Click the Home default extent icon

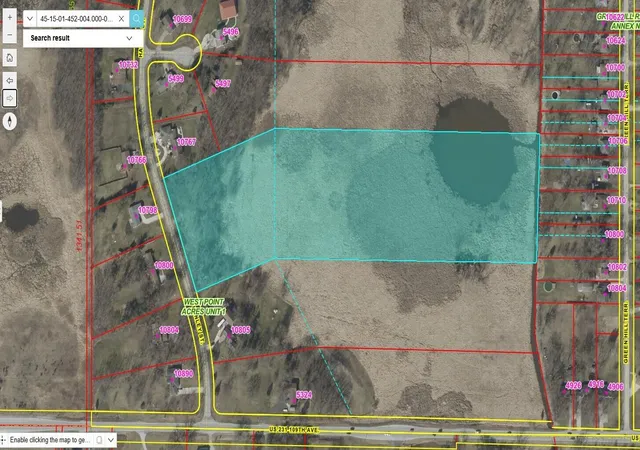pyautogui.click(x=10, y=58)
